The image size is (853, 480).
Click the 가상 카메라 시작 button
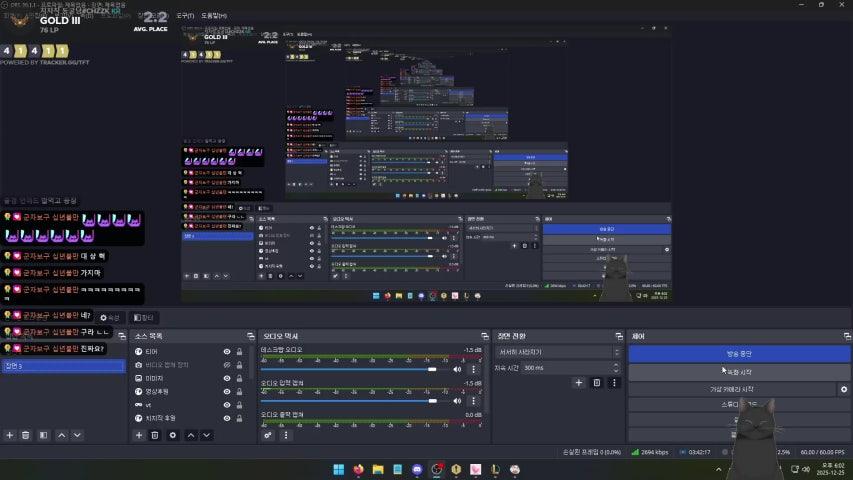pyautogui.click(x=732, y=389)
